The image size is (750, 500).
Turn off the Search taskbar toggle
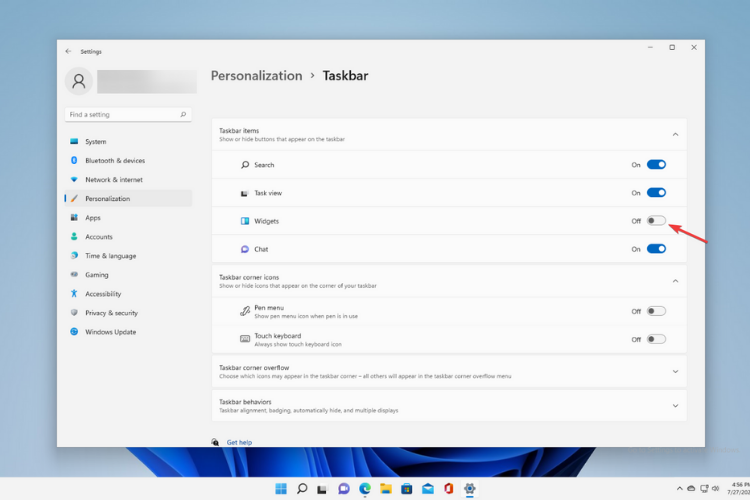point(656,165)
